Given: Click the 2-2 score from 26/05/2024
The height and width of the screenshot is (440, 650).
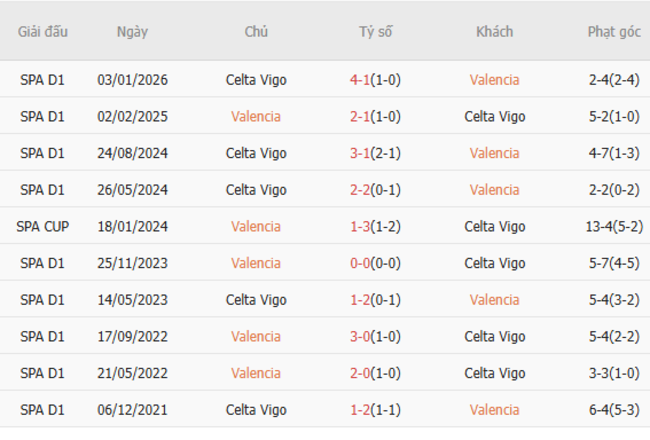Looking at the screenshot, I should (x=362, y=190).
